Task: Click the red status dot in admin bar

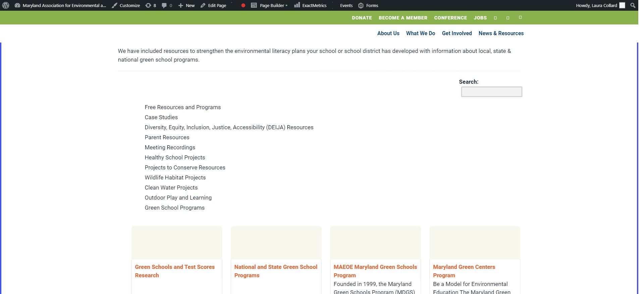Action: 243,5
